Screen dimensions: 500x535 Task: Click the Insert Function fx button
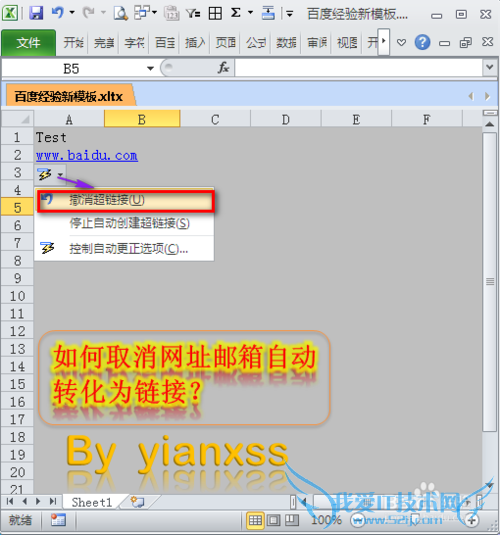point(223,68)
